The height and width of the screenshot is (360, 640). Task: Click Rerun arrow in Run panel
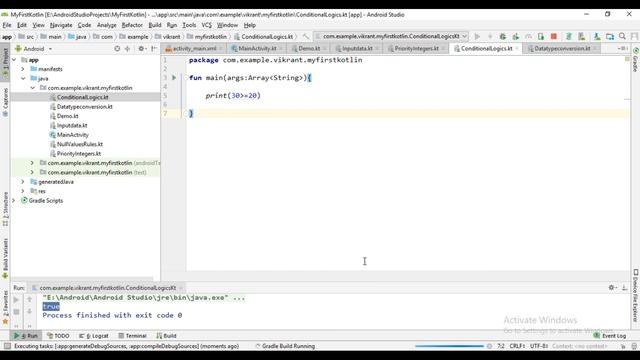click(16, 300)
